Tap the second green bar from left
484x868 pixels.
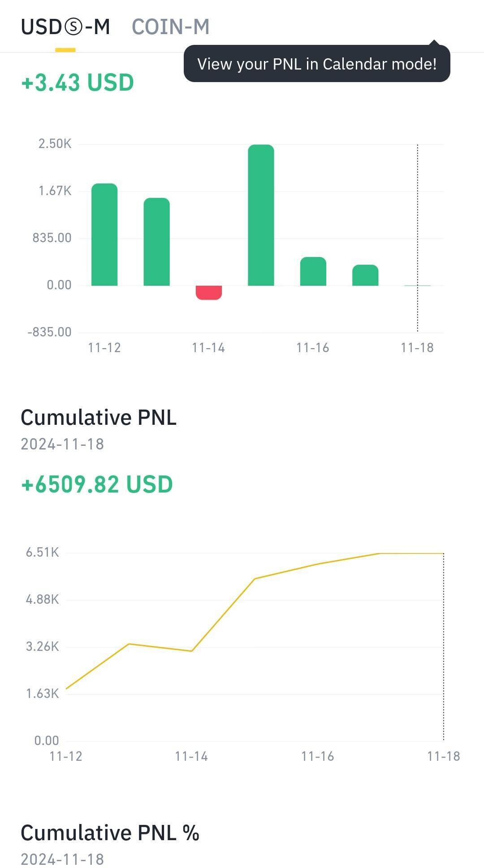click(156, 241)
